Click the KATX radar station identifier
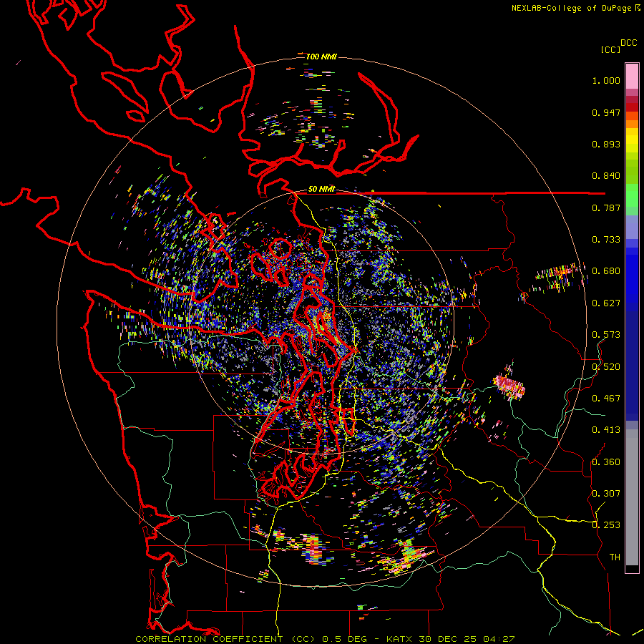 point(400,639)
